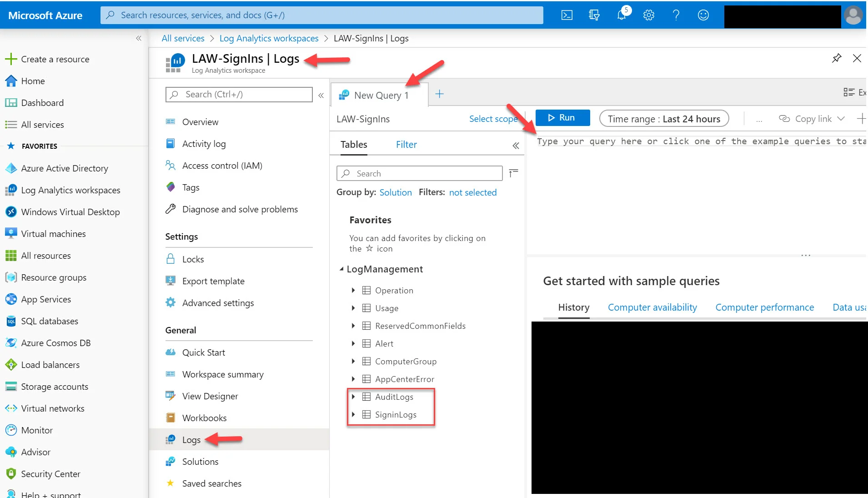Click the Monitor gauge icon

[11, 430]
